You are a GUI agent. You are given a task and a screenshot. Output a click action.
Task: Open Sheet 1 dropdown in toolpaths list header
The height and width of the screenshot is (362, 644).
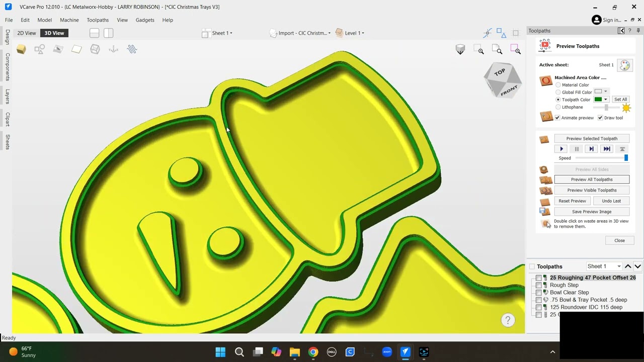(x=604, y=266)
